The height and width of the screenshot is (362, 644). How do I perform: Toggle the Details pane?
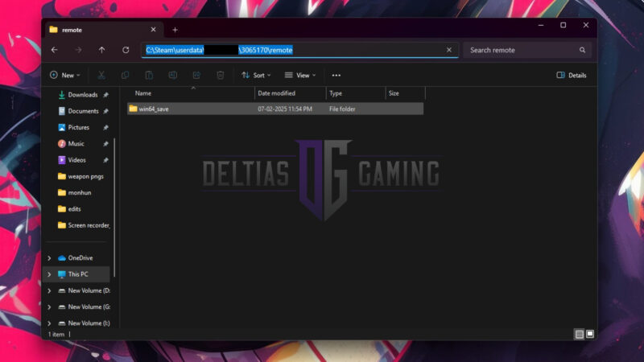[572, 75]
